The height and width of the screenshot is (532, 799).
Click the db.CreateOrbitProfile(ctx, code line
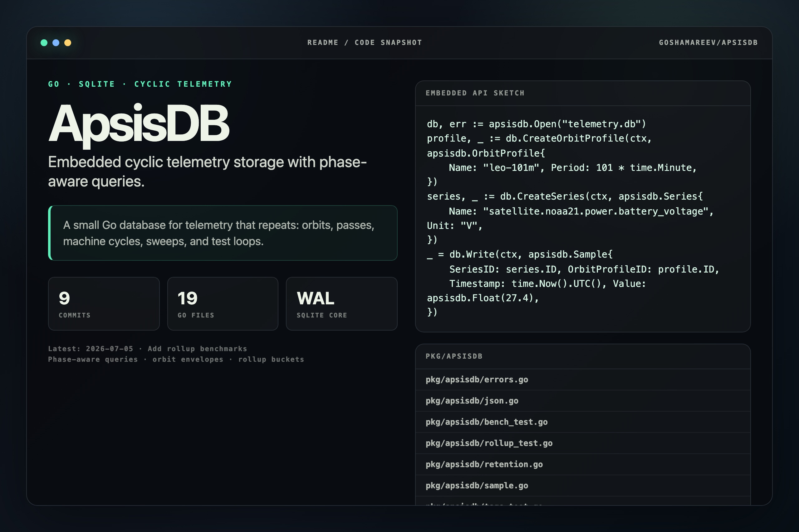539,139
